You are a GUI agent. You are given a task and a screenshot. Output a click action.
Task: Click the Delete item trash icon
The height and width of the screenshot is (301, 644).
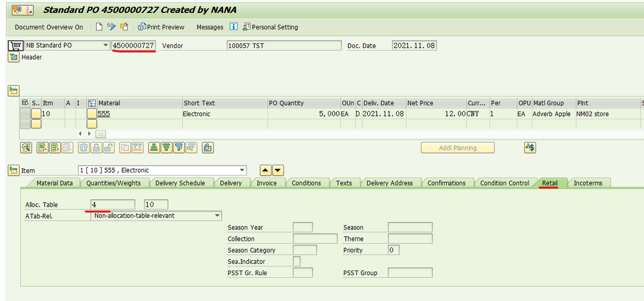coord(84,148)
